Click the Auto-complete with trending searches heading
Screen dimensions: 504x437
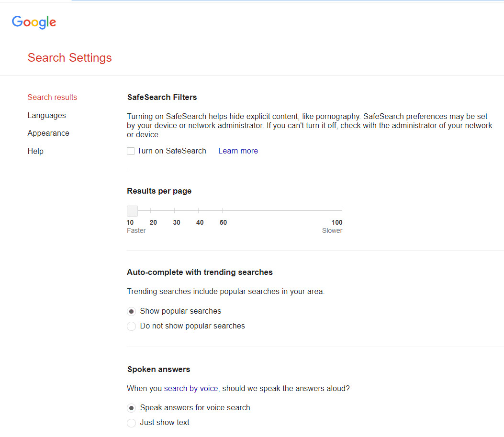(x=200, y=272)
